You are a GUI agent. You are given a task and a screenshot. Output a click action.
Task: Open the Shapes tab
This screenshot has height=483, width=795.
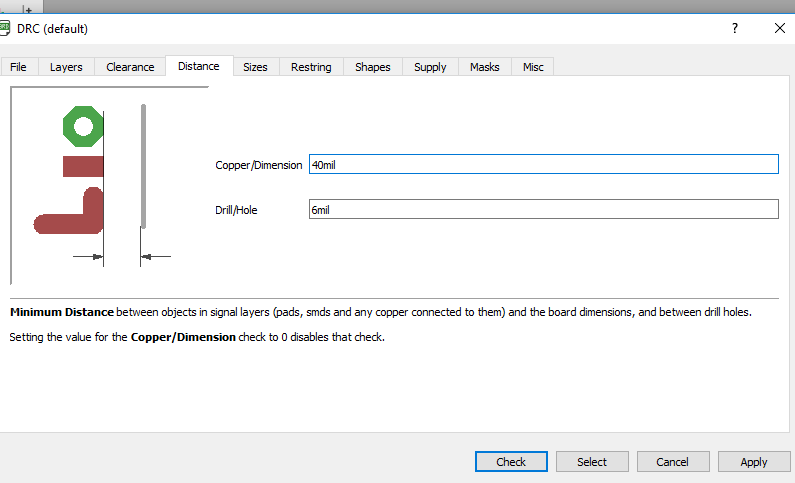[x=372, y=67]
